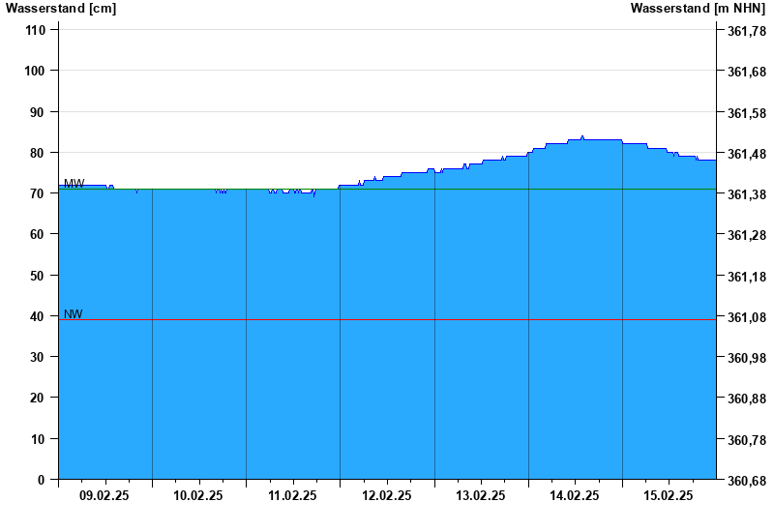Image resolution: width=774 pixels, height=532 pixels.
Task: Click the 360,98 value on right axis
Action: 747,358
